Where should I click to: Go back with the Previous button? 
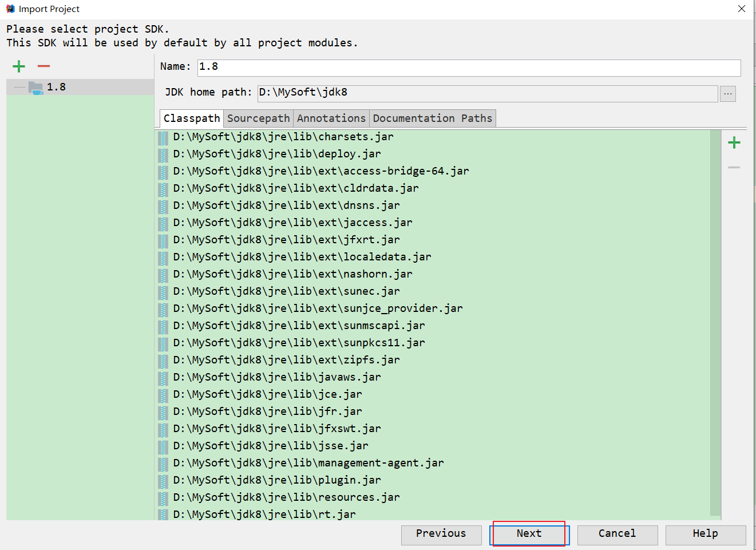(x=441, y=534)
